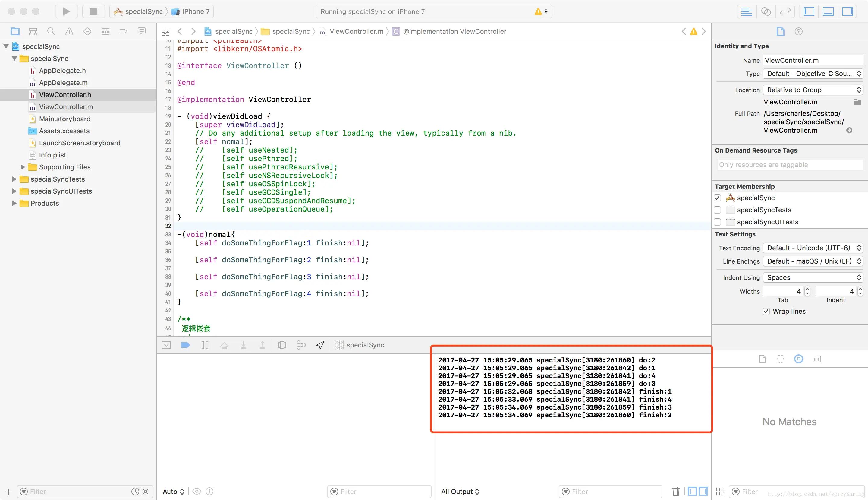Screen dimensions: 868x500
Task: Click the All Output console selector
Action: click(x=460, y=492)
